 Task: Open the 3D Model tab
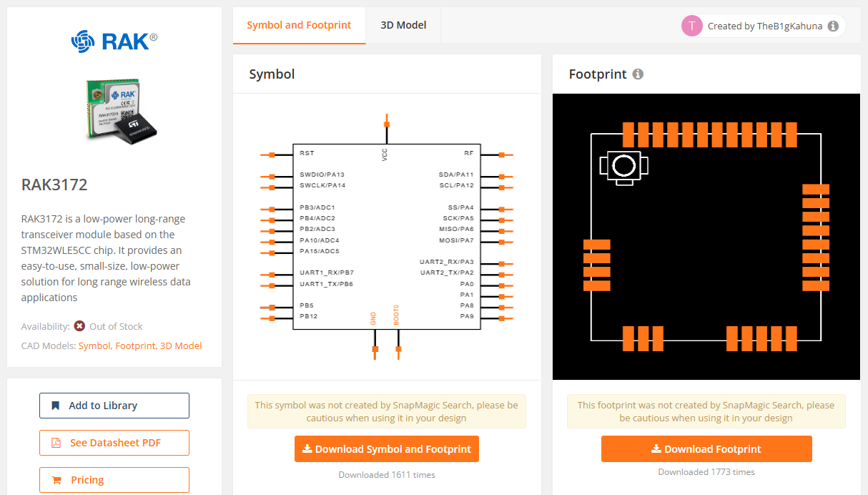pos(403,25)
